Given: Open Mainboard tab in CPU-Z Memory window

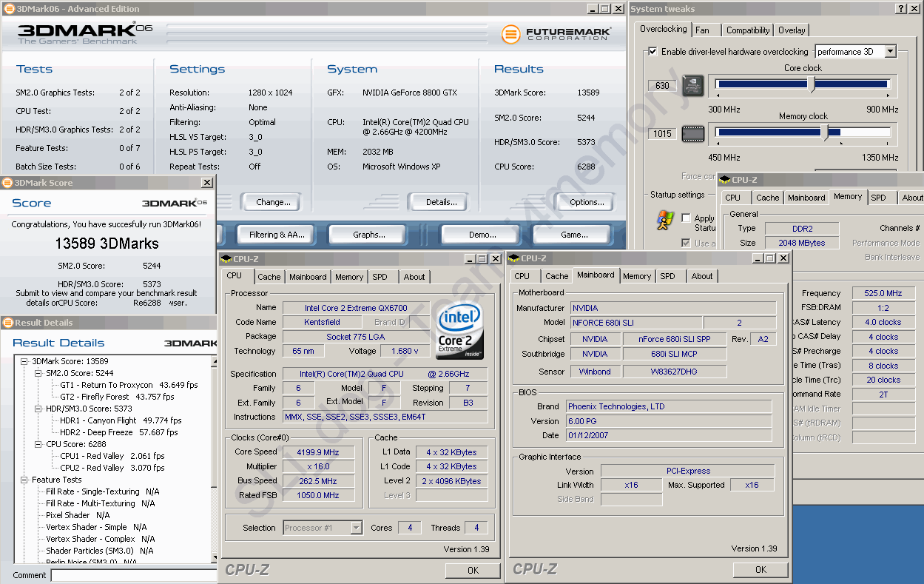Looking at the screenshot, I should point(806,198).
